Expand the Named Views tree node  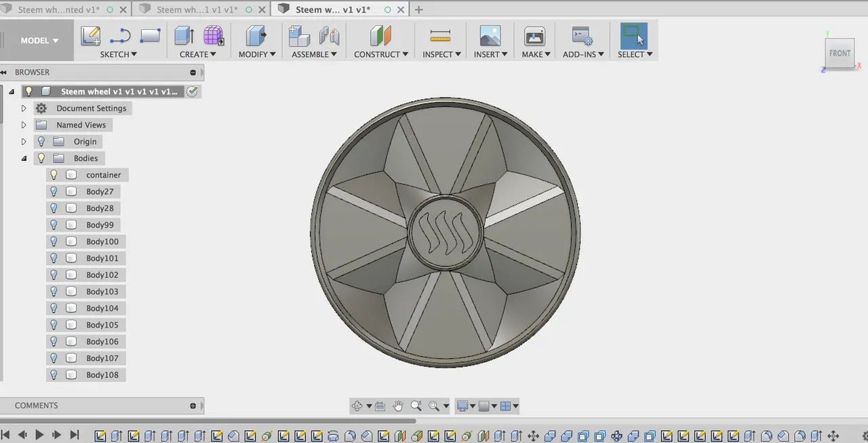coord(24,125)
